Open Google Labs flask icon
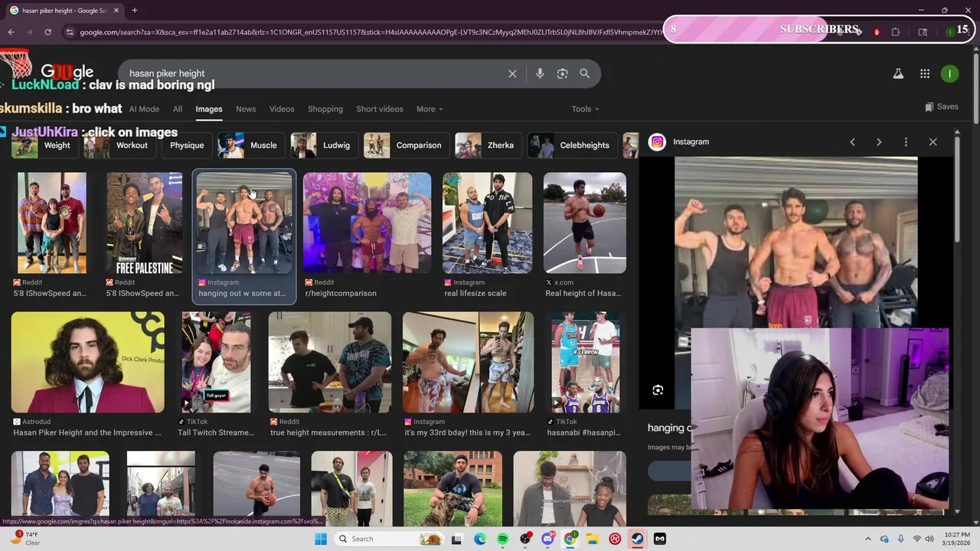980x551 pixels. pos(898,73)
